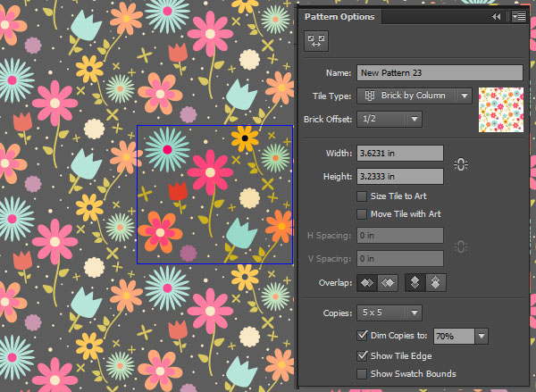Open the Copies 5 x 5 dropdown
The height and width of the screenshot is (392, 536).
tap(389, 313)
